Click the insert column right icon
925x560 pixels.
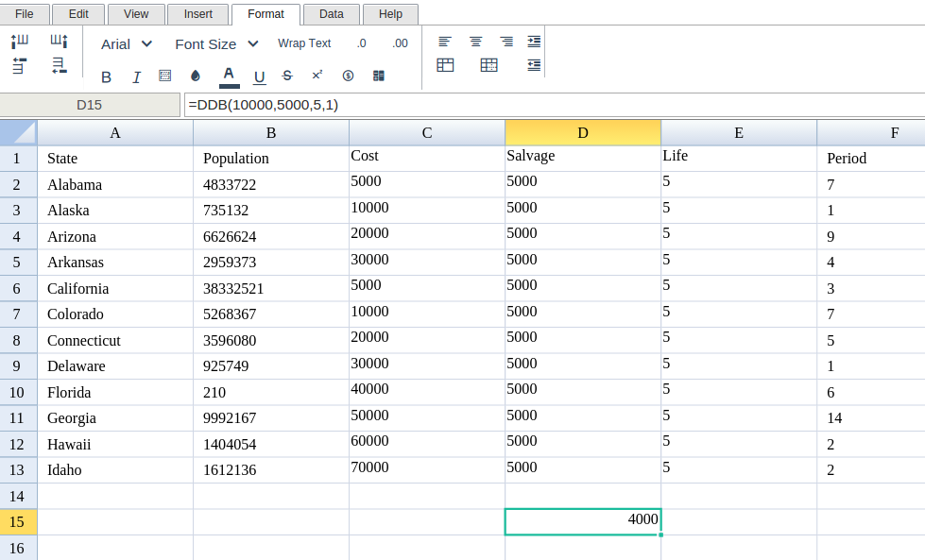pyautogui.click(x=59, y=41)
